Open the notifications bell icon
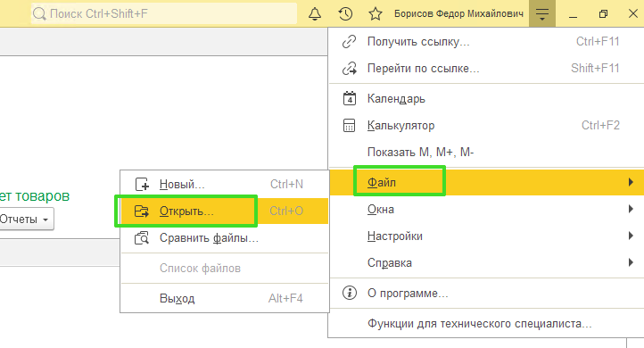 tap(315, 14)
